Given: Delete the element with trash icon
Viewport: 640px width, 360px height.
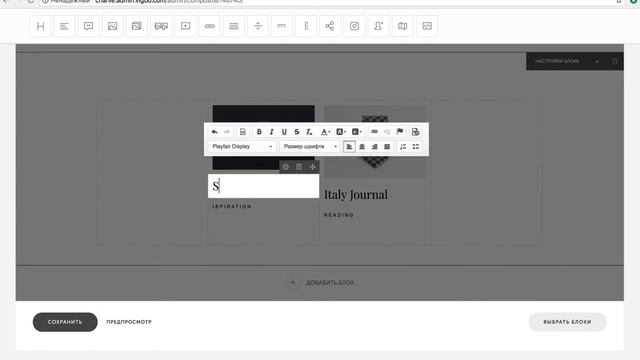Looking at the screenshot, I should coord(299,167).
